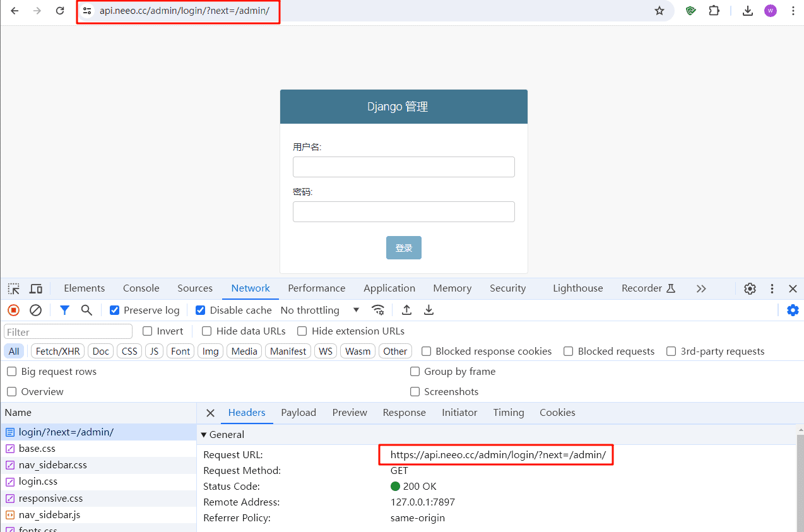The height and width of the screenshot is (532, 804).
Task: Check Blocked requests
Action: pos(569,351)
